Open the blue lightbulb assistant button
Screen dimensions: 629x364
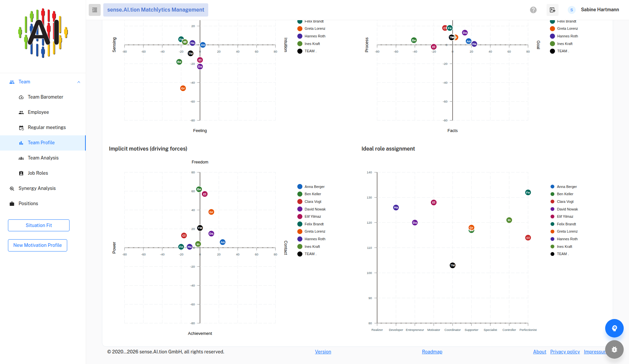[614, 328]
